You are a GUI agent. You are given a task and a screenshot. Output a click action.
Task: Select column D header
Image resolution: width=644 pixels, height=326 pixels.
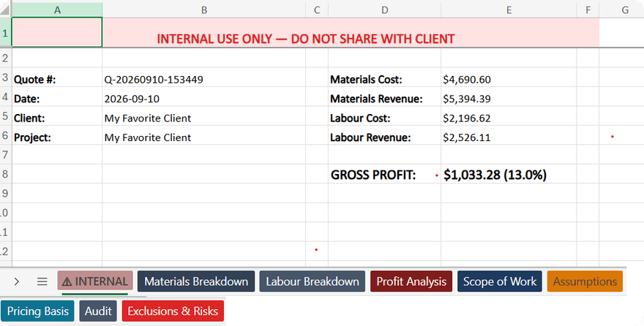(x=384, y=10)
